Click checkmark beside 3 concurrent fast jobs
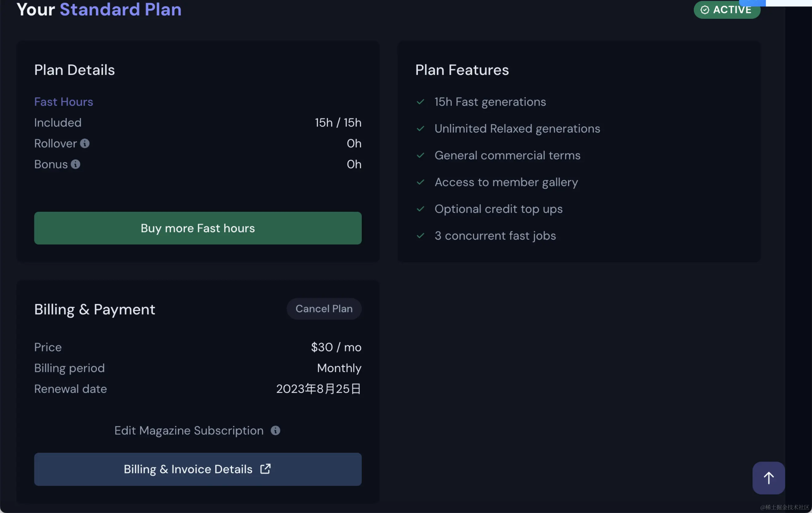Viewport: 812px width, 513px height. click(420, 236)
